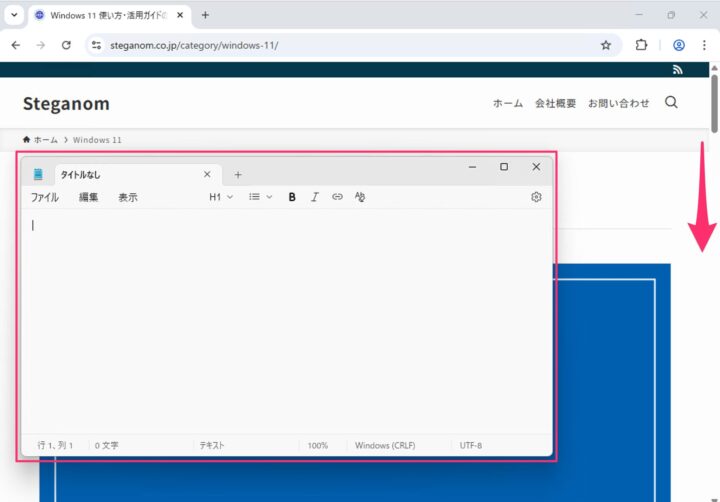The width and height of the screenshot is (720, 502).
Task: Insert a link in Notepad
Action: 337,197
